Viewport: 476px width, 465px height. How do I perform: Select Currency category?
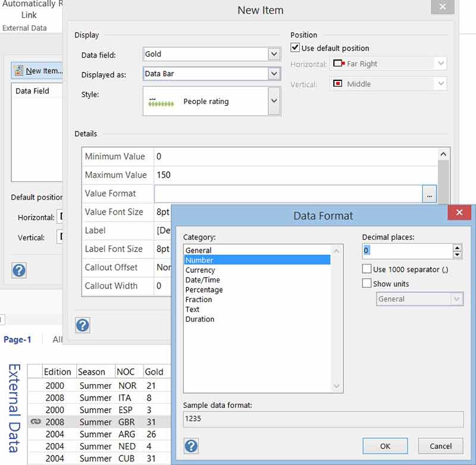[x=257, y=270]
